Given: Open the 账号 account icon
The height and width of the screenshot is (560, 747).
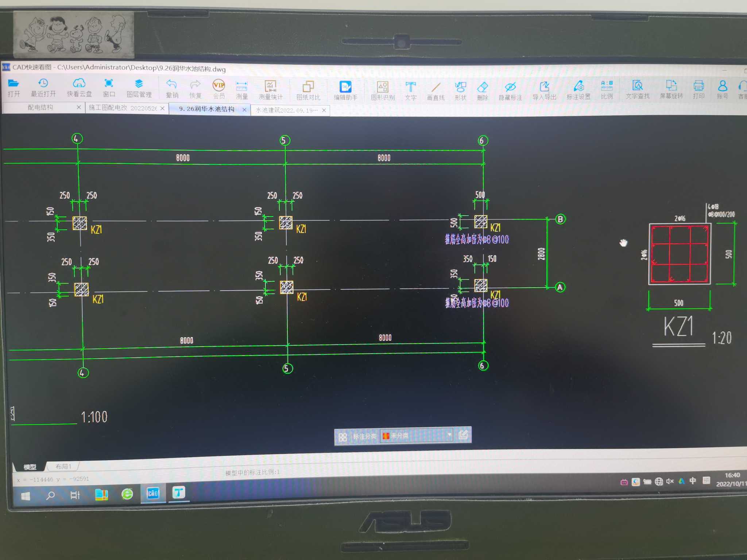Looking at the screenshot, I should (722, 90).
